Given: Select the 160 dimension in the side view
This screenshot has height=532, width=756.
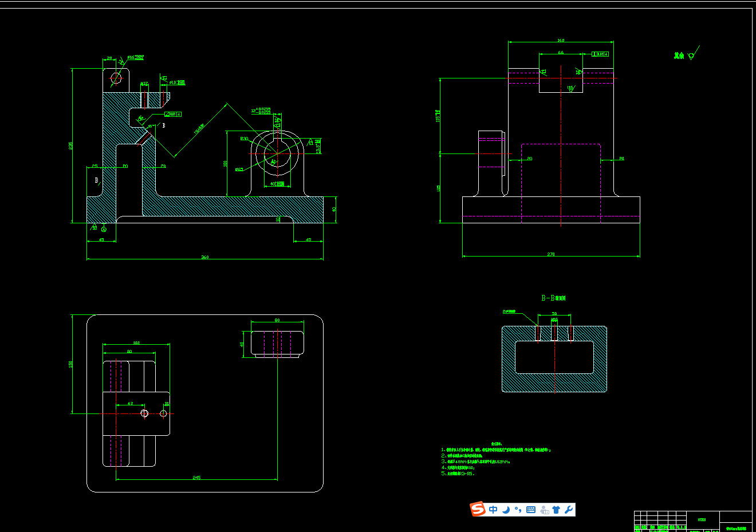Looking at the screenshot, I should pos(561,41).
